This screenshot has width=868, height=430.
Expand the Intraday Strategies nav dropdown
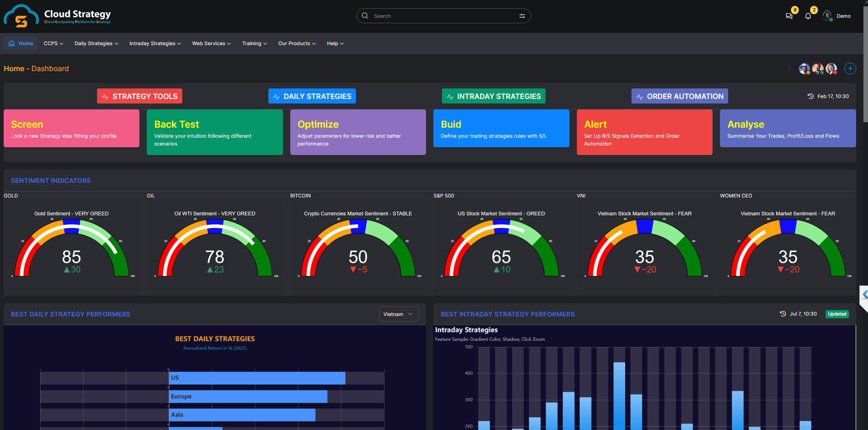click(155, 44)
